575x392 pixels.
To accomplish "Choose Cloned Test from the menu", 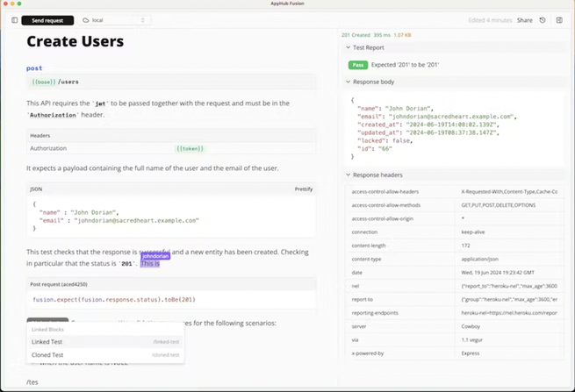I will (x=105, y=355).
